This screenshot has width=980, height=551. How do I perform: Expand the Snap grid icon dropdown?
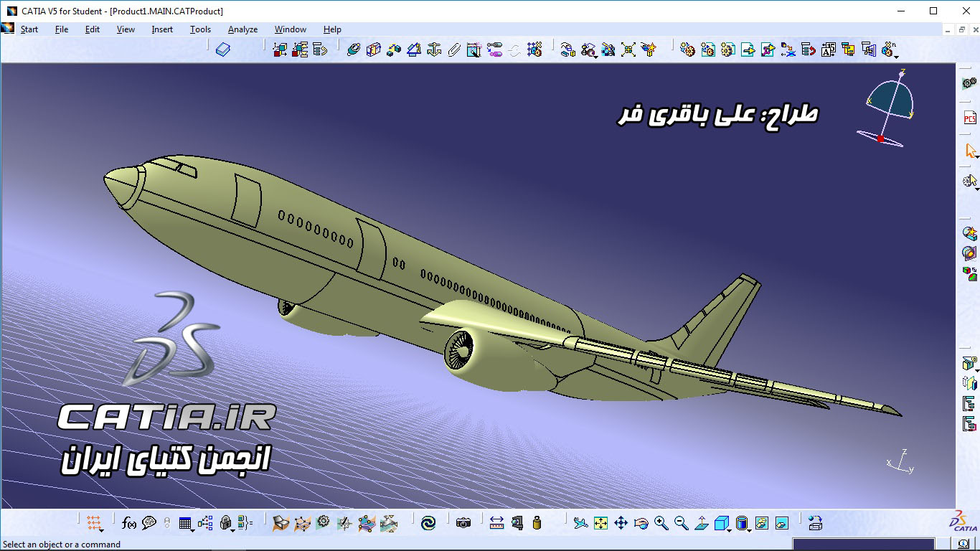(102, 530)
